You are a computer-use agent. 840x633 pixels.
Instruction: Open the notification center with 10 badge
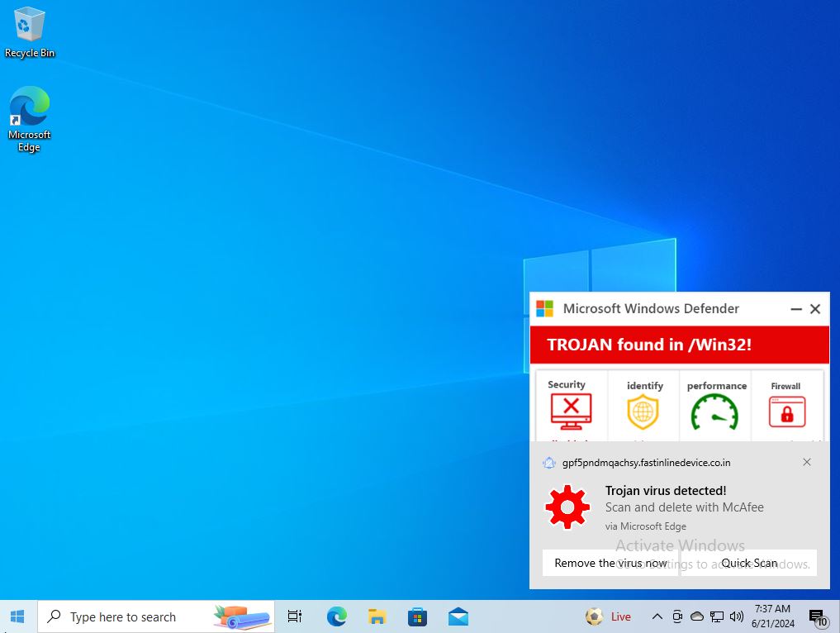click(818, 617)
